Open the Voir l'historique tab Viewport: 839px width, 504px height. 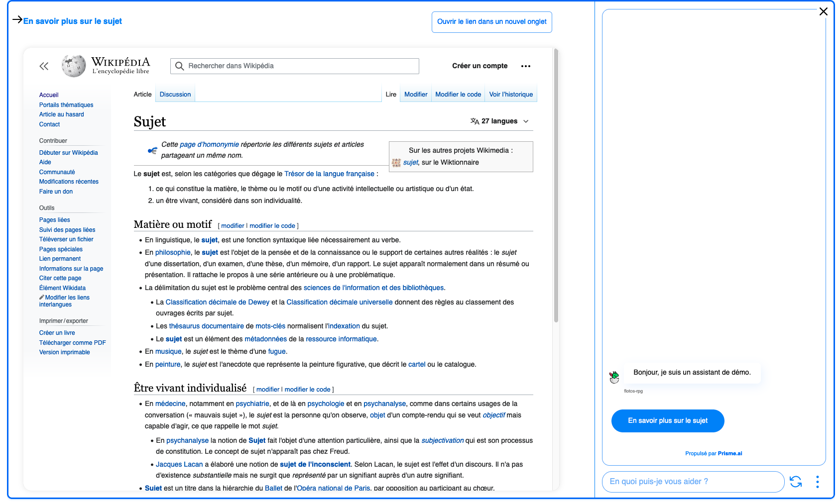511,95
